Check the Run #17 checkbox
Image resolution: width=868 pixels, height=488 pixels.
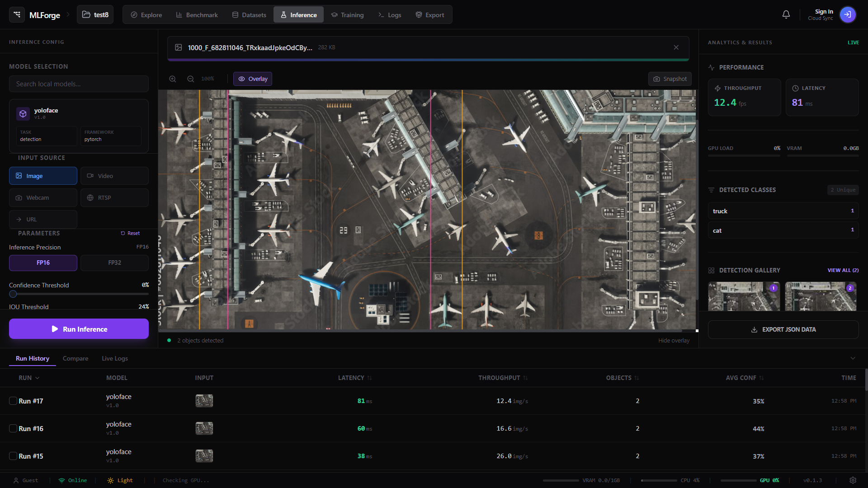coord(13,401)
